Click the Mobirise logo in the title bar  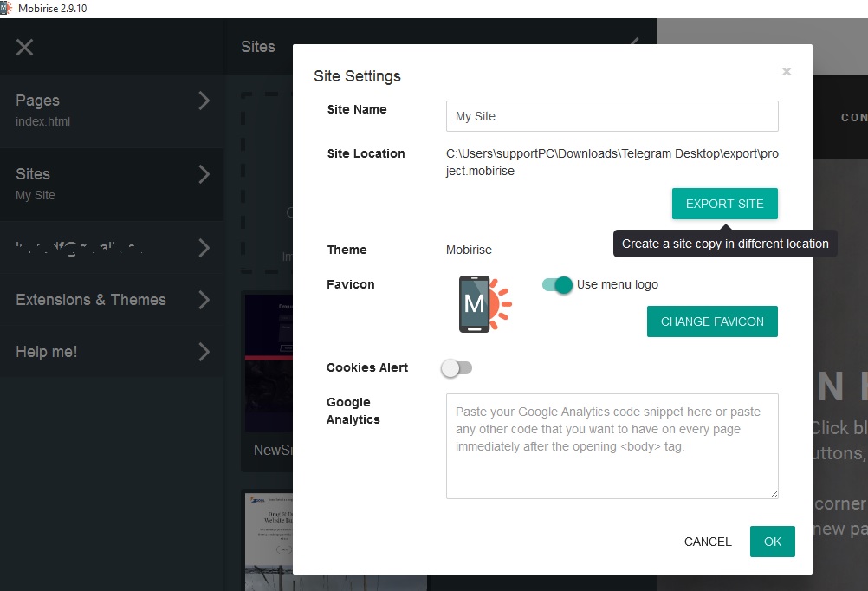click(x=7, y=8)
